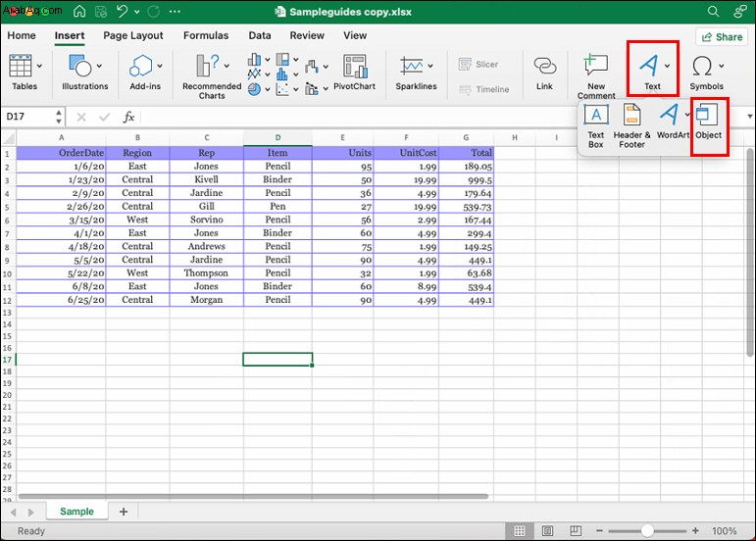Insert a pie or doughnut chart
Image resolution: width=756 pixels, height=541 pixels.
[255, 89]
